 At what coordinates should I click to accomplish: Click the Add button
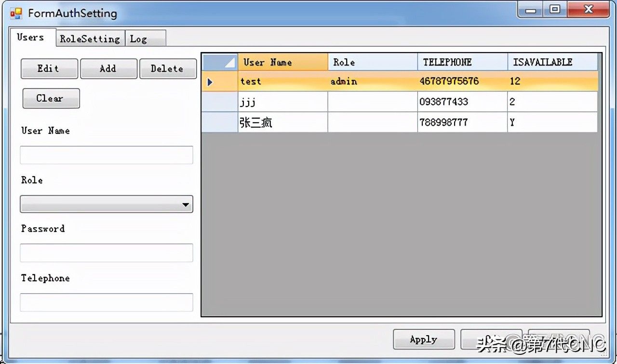108,69
